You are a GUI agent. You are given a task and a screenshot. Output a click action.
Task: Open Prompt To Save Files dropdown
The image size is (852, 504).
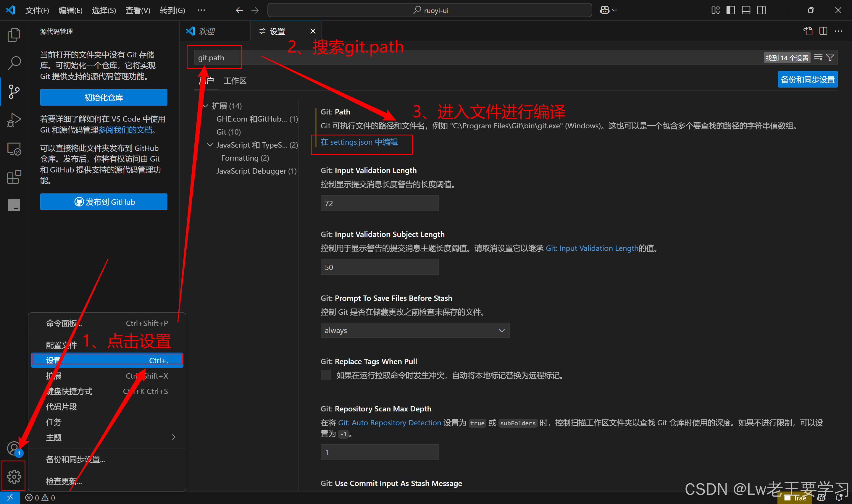coord(415,330)
